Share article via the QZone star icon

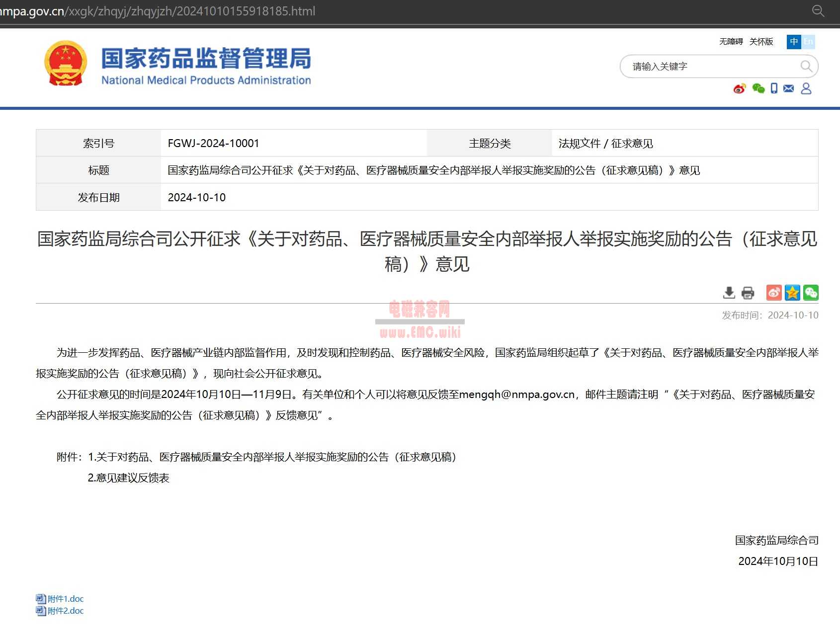792,293
